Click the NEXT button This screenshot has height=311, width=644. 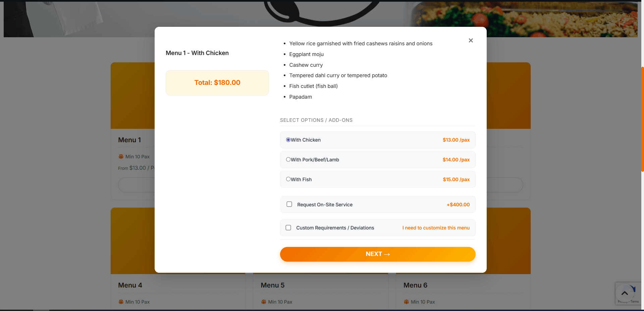377,254
